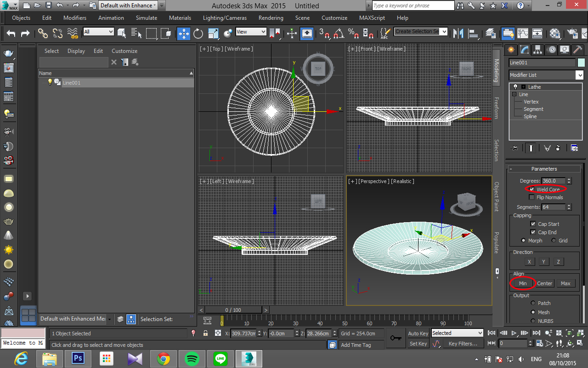This screenshot has width=588, height=368.
Task: Open Key Filters settings
Action: [463, 343]
